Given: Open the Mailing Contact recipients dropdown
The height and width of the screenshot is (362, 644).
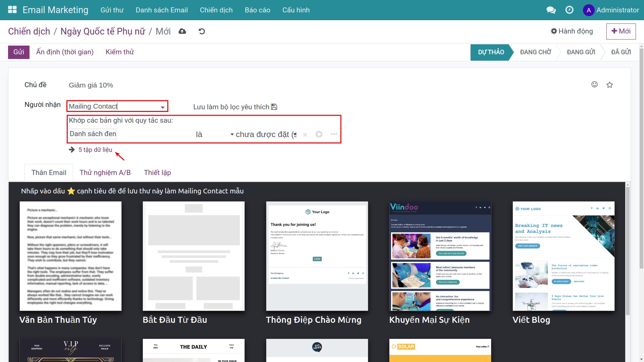Looking at the screenshot, I should (162, 106).
